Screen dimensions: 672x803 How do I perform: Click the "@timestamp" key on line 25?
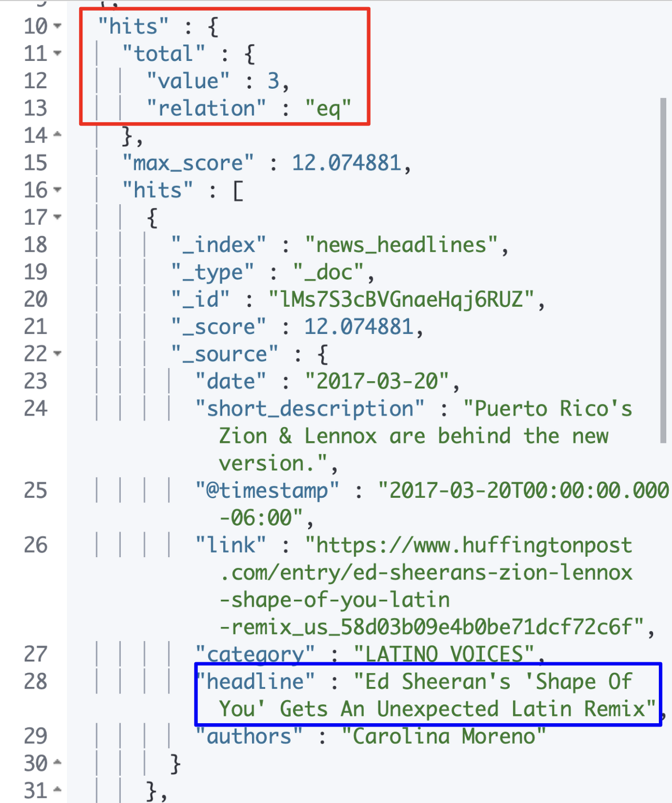tap(267, 491)
